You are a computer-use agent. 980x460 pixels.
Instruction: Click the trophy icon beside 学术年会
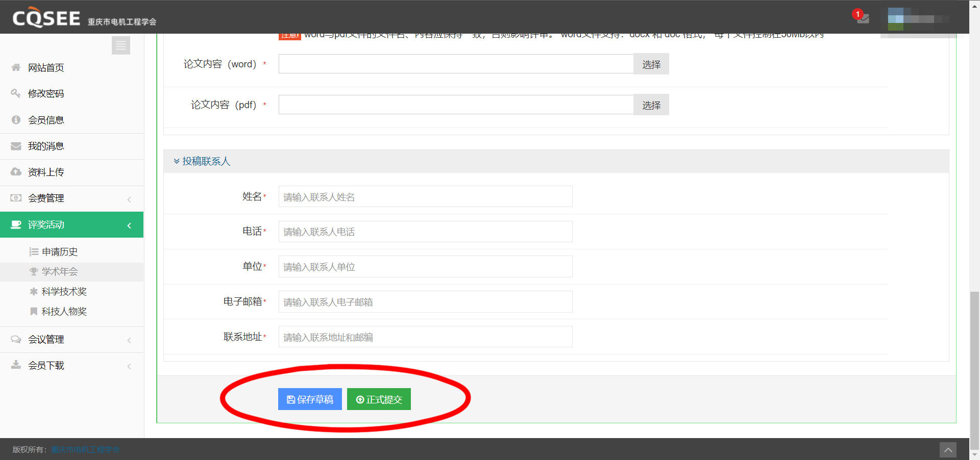click(34, 271)
